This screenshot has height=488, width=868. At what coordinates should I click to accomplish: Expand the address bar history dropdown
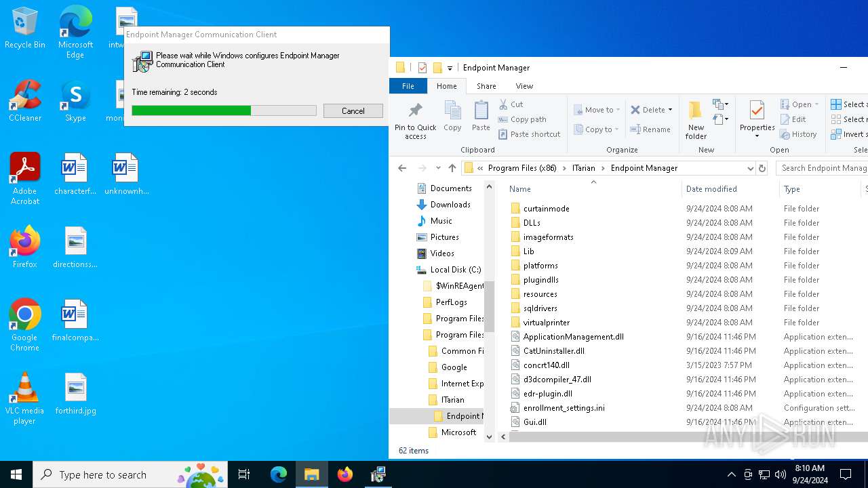coord(750,168)
